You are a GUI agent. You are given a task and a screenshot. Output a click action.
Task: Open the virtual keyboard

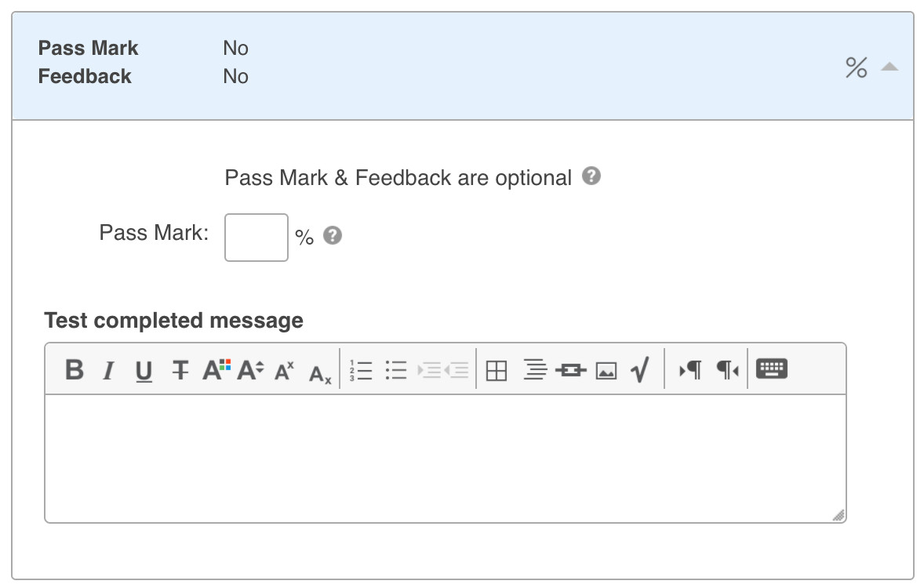(x=772, y=368)
